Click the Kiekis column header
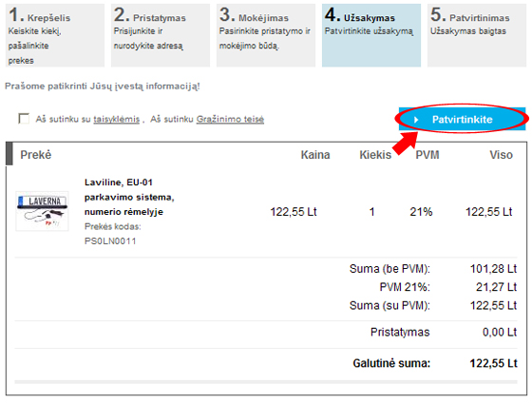Viewport: 532px width, 403px height. point(375,155)
